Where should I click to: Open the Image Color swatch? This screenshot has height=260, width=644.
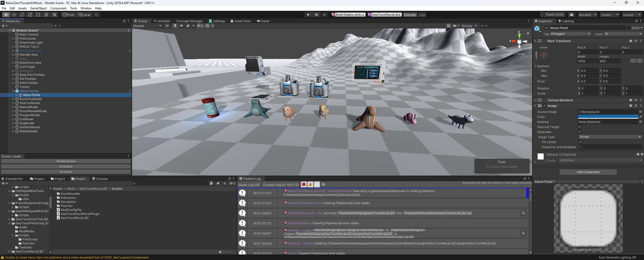click(x=608, y=117)
